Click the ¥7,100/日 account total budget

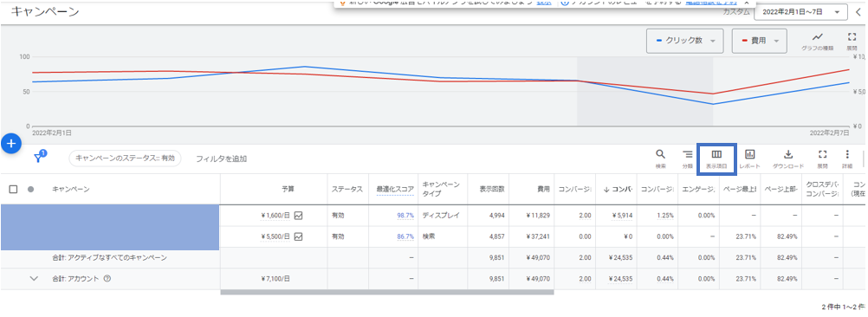[x=275, y=279]
